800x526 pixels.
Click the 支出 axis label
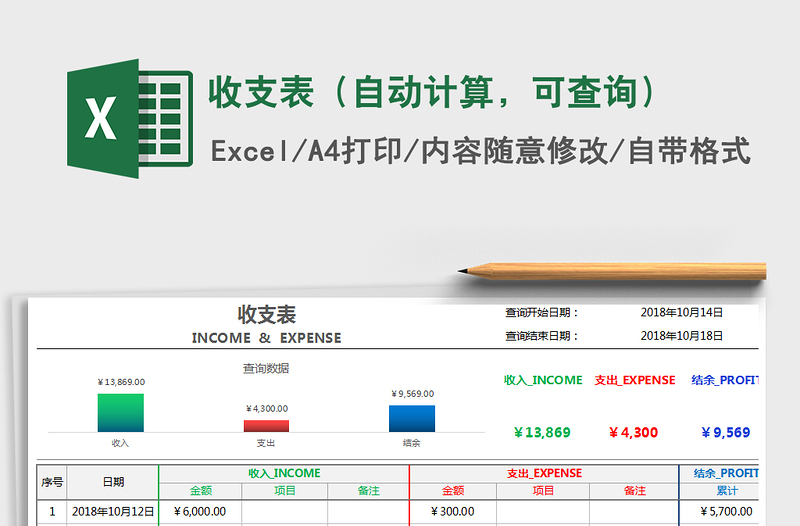tap(266, 443)
